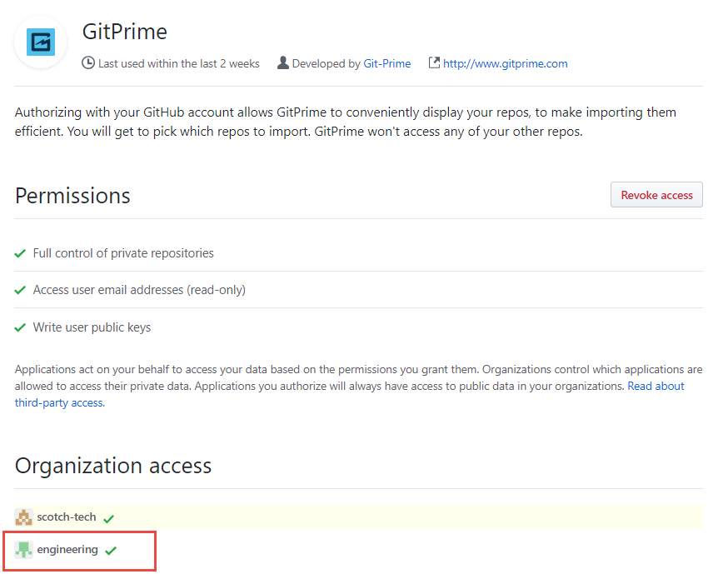The width and height of the screenshot is (728, 574).
Task: Click checkmark for Write user public keys
Action: tap(20, 328)
